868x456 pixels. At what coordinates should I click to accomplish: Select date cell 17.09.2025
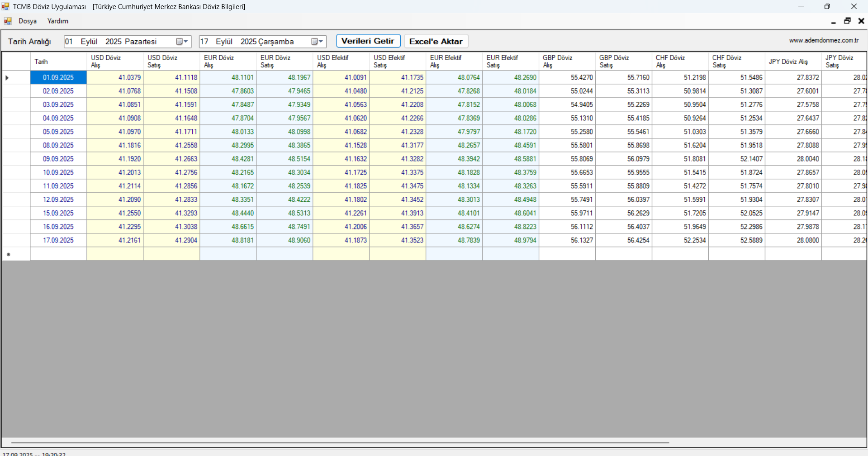tap(58, 240)
